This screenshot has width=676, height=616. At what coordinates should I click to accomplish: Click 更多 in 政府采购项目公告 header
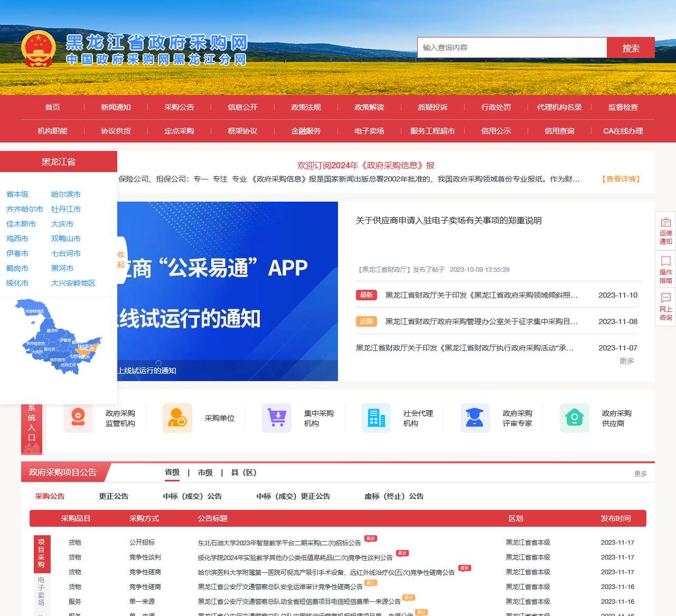point(641,473)
